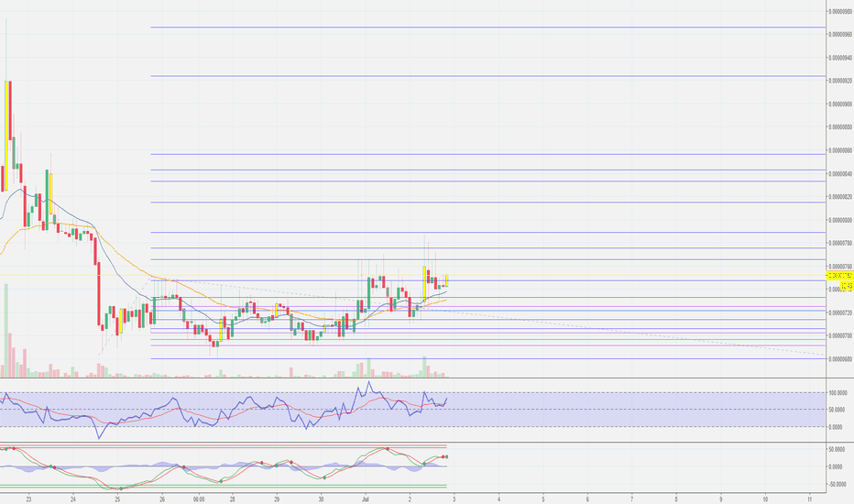Click the 11 date label on time axis

pos(810,499)
